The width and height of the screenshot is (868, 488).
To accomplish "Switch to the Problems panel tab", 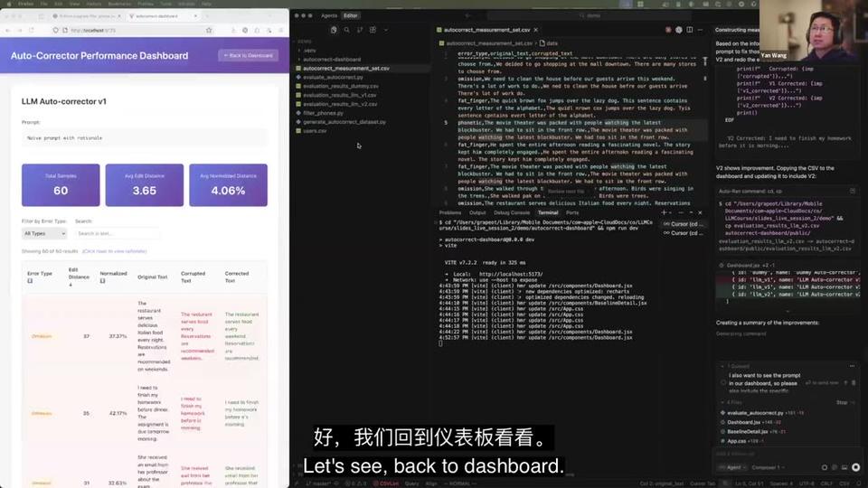I will click(x=450, y=212).
